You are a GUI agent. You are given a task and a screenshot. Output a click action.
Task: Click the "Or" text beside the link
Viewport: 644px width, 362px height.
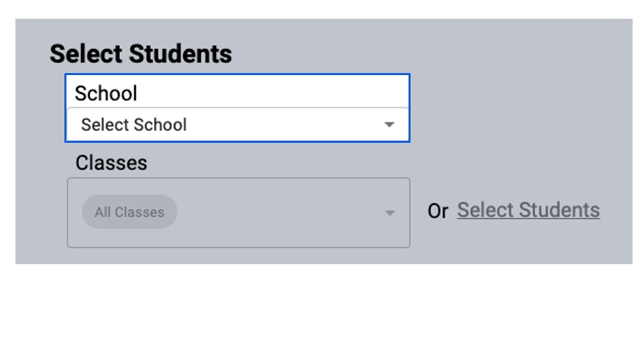point(437,211)
